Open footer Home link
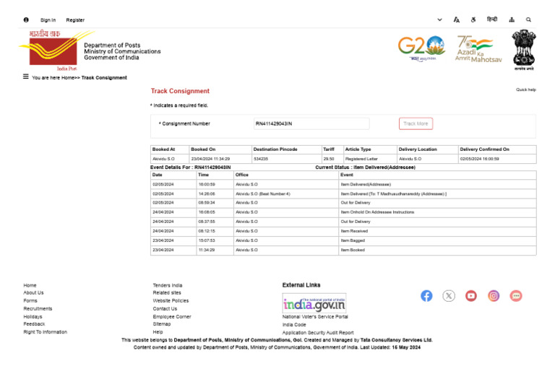This screenshot has width=555, height=392. click(30, 285)
